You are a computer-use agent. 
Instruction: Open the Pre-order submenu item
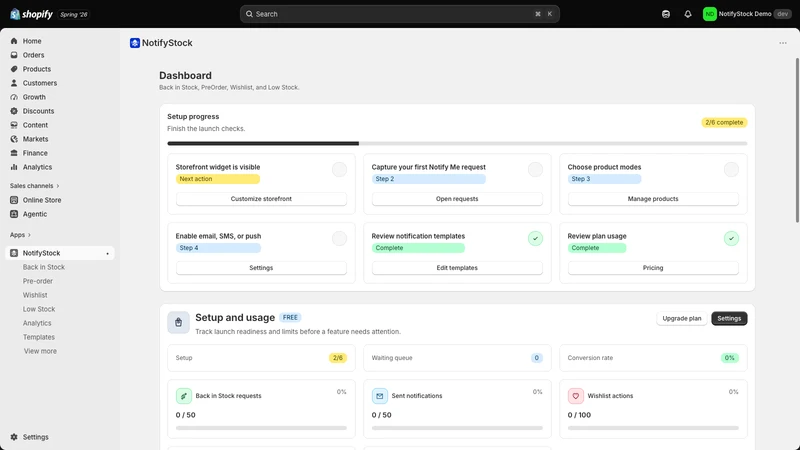(x=38, y=281)
